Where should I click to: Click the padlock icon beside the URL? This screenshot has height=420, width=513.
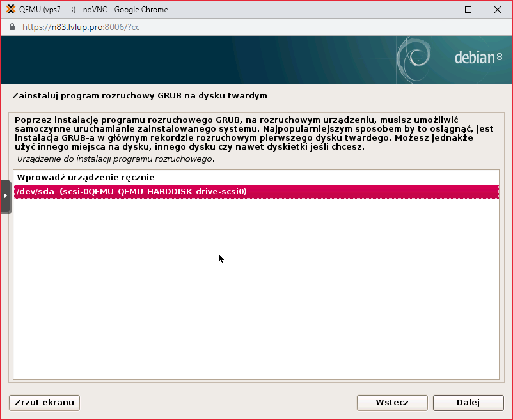(x=12, y=27)
